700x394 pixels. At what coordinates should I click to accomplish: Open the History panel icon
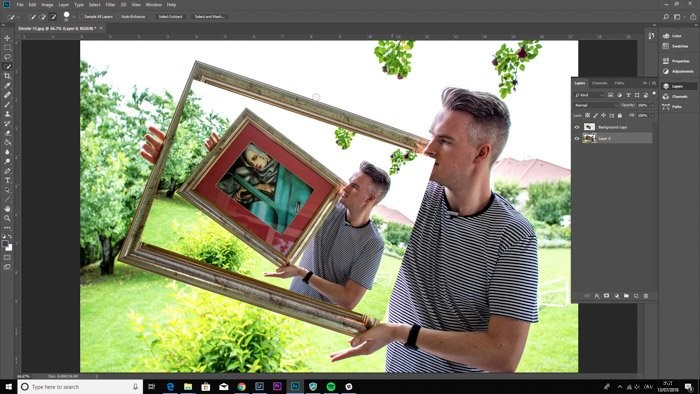(x=651, y=36)
